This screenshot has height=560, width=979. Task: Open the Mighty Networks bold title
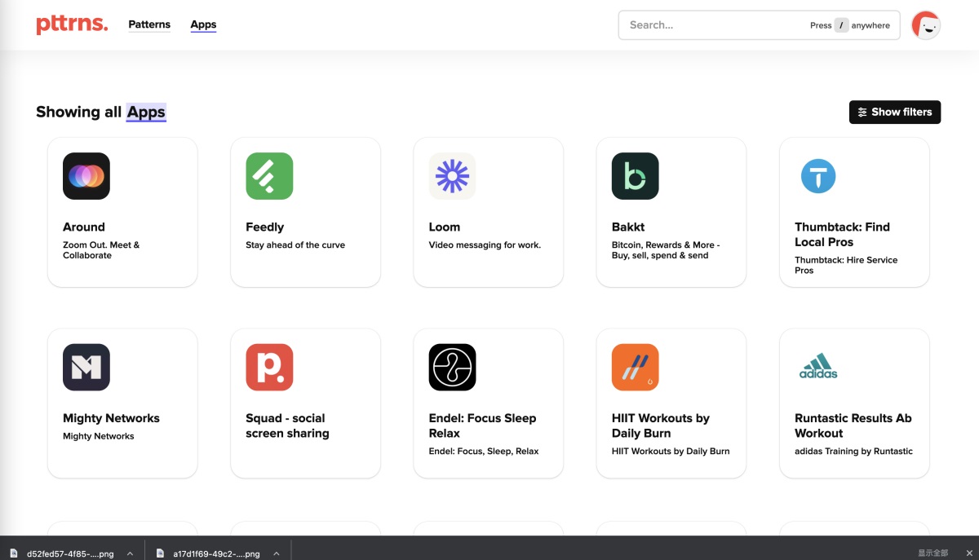[x=111, y=419]
